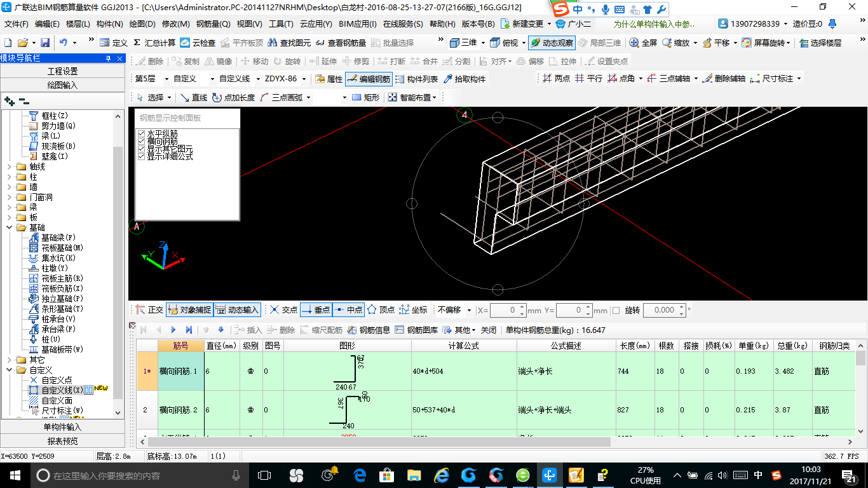Open the BIM应用(I) menu
868x488 pixels.
click(357, 24)
